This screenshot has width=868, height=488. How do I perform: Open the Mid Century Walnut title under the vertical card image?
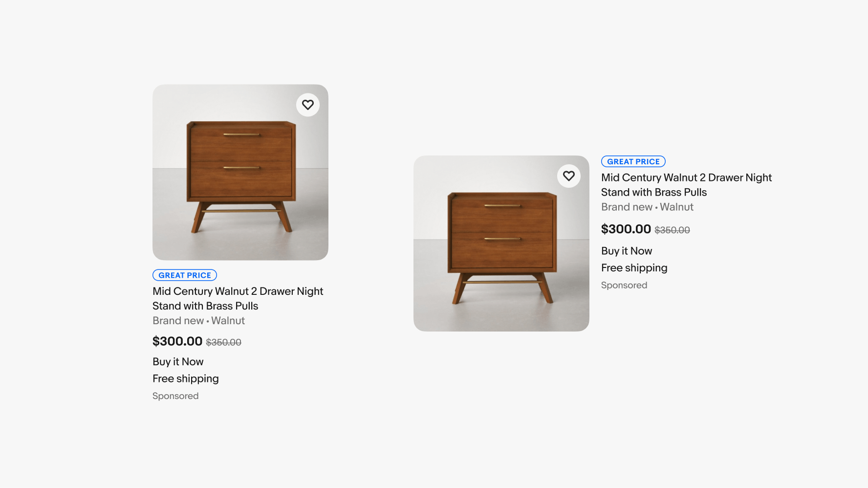coord(238,298)
